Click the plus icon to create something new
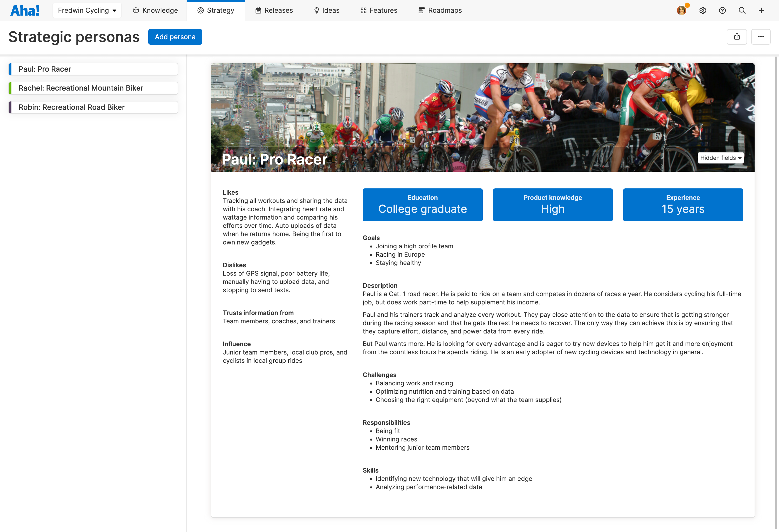The image size is (779, 532). coord(761,10)
